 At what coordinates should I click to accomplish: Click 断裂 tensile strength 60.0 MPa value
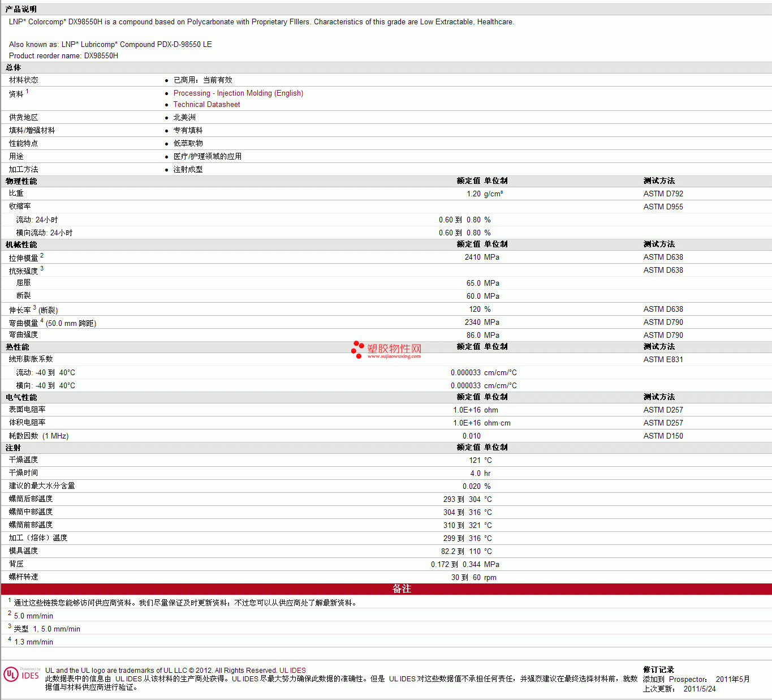point(483,296)
